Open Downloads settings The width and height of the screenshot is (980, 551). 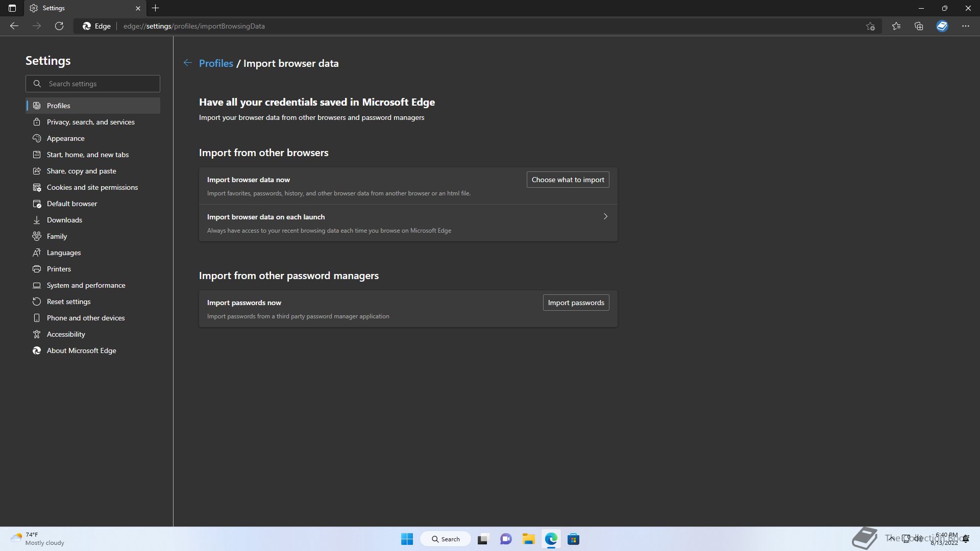(93, 220)
